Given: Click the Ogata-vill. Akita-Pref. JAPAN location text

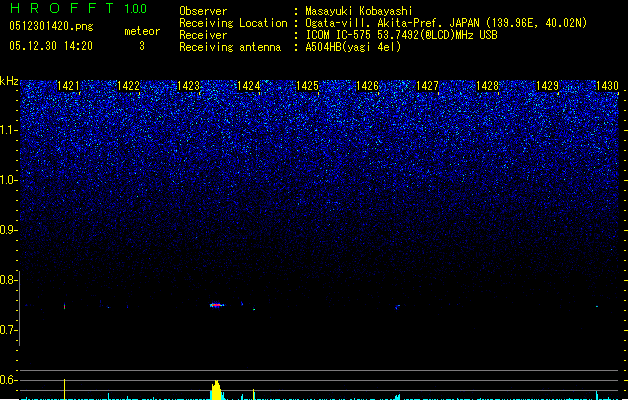Looking at the screenshot, I should (446, 23).
